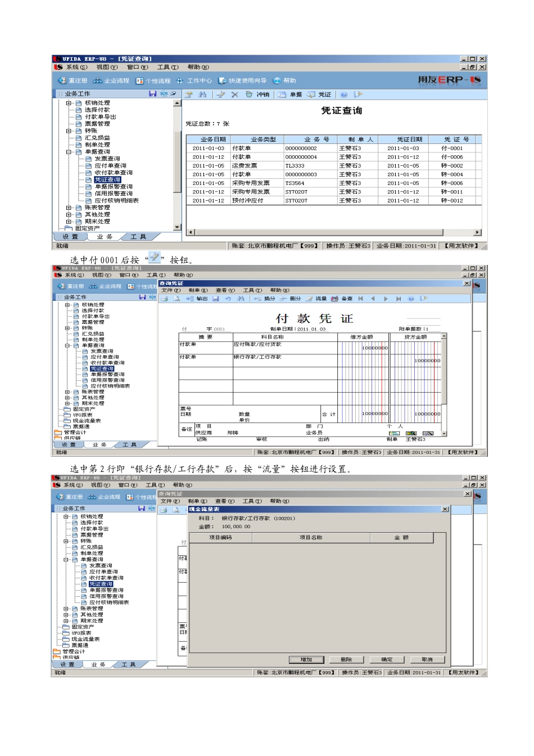
Task: Click 凭证 in the 凭证查询 toolbar
Action: click(320, 94)
